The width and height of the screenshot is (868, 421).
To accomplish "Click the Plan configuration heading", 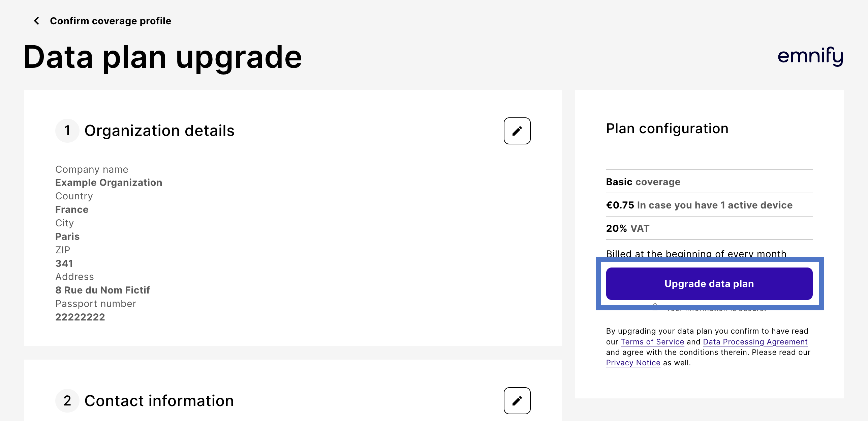I will [x=667, y=129].
